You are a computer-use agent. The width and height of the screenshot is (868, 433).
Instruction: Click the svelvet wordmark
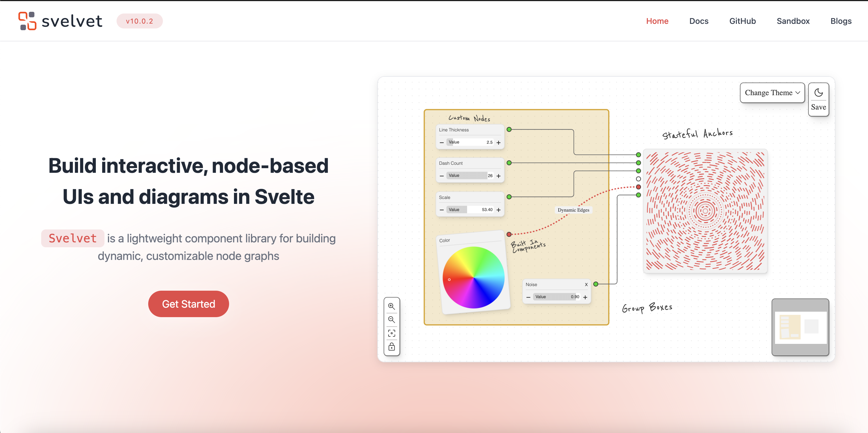click(72, 21)
